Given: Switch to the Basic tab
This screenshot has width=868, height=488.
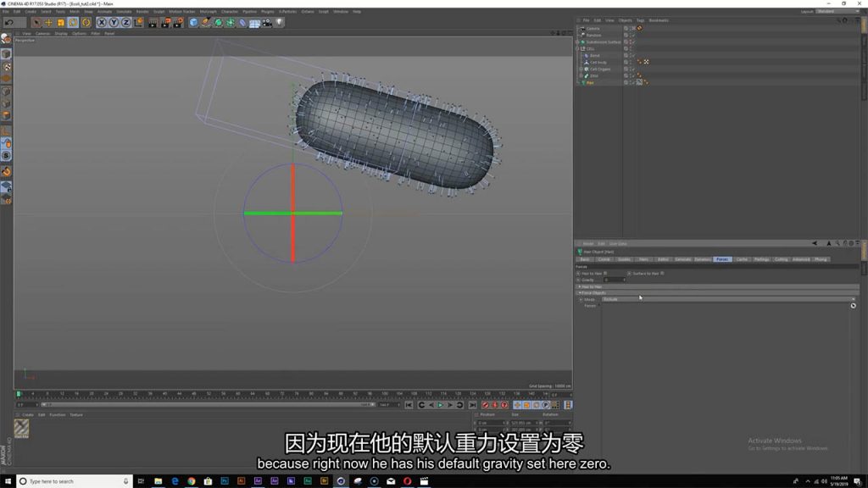Looking at the screenshot, I should [585, 259].
